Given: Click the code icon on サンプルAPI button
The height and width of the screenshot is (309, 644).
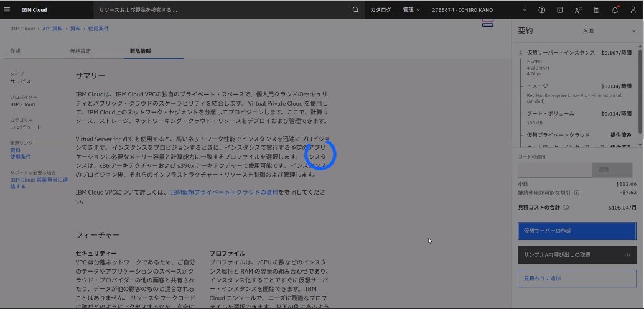Looking at the screenshot, I should 627,255.
